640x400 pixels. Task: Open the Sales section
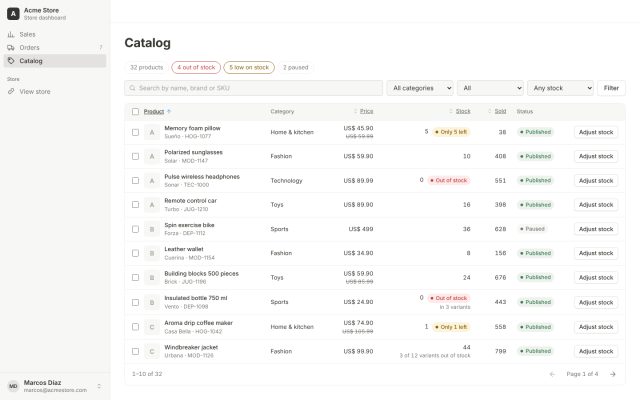pyautogui.click(x=55, y=34)
